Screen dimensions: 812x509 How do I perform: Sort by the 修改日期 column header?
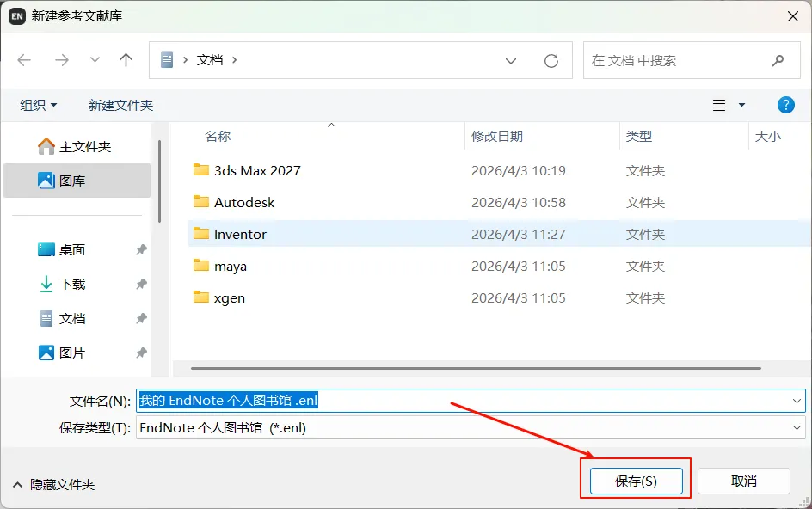pos(497,136)
